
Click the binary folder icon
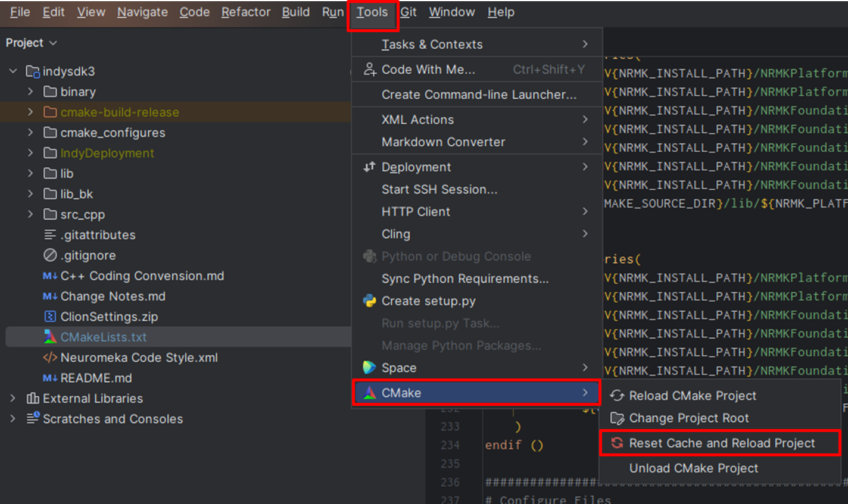(x=50, y=92)
